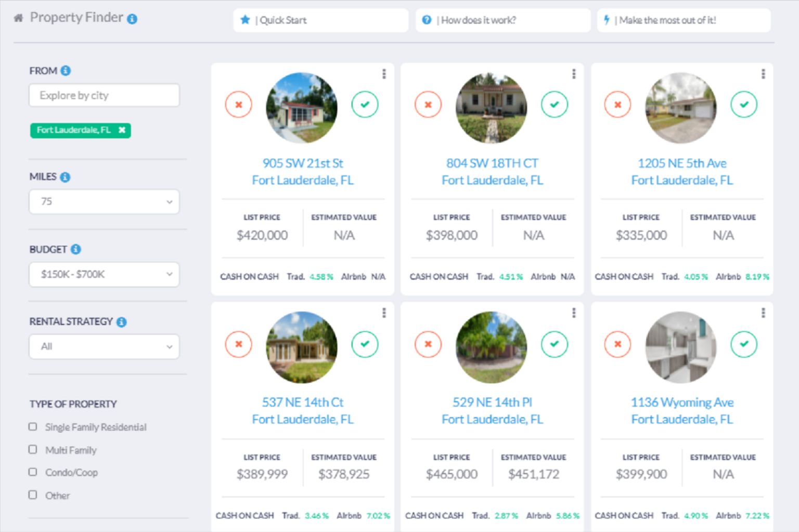This screenshot has width=799, height=532.
Task: Click the Explore by city input field
Action: (104, 95)
